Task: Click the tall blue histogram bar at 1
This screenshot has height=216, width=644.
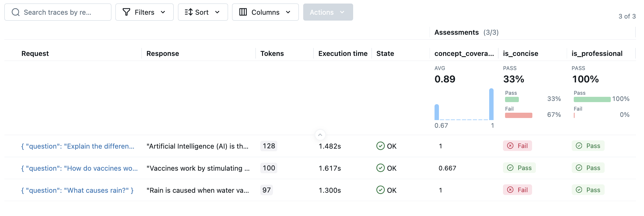Action: pyautogui.click(x=491, y=104)
